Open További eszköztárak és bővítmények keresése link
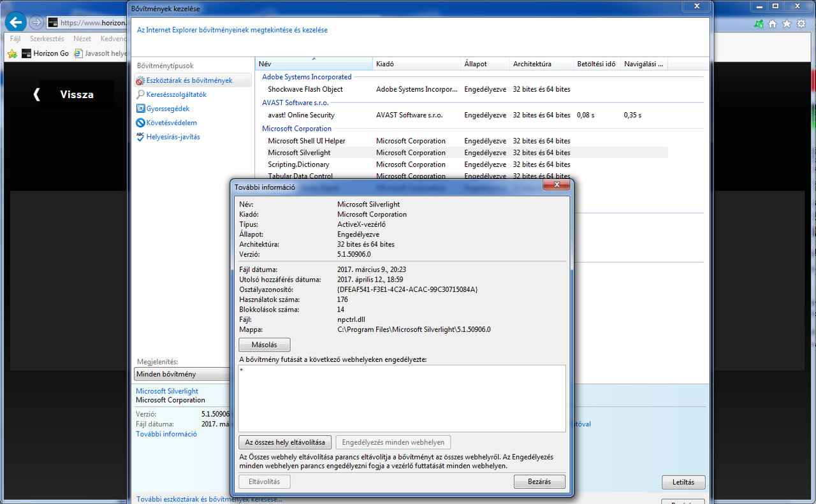Screen dimensions: 816x504 (x=209, y=499)
